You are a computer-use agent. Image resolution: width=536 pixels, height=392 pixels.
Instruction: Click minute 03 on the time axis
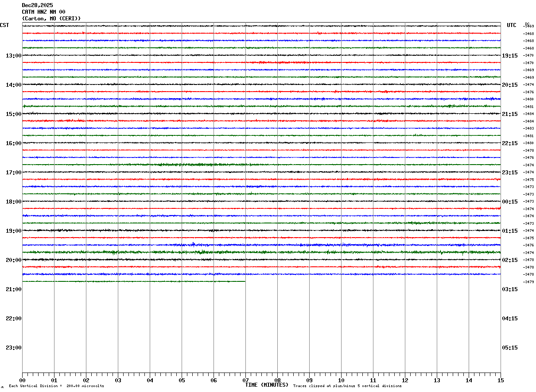click(118, 380)
